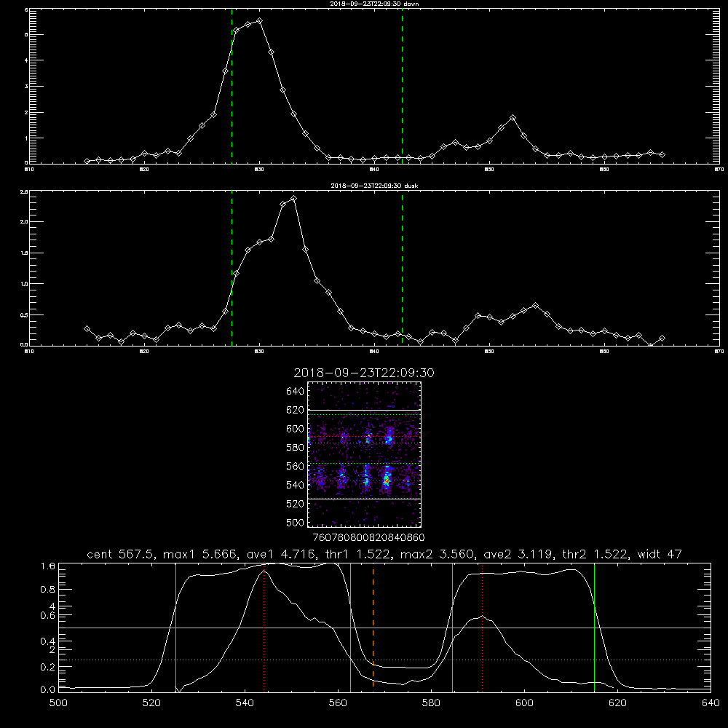
Task: Click the x-axis label '540' of the bottom plot
Action: coord(245,703)
